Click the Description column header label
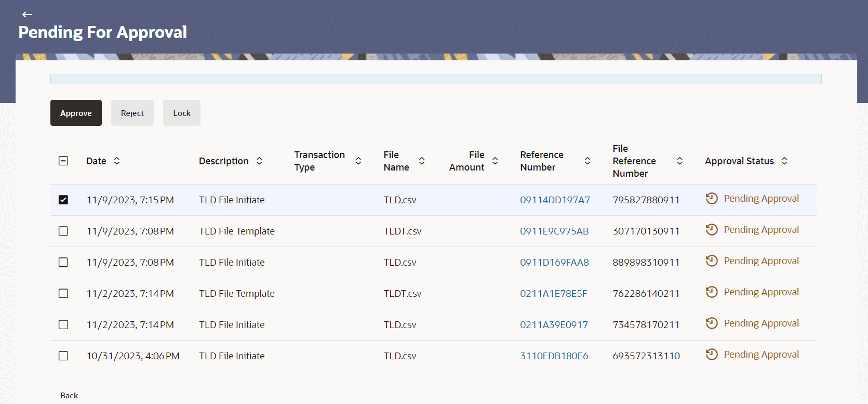Image resolution: width=868 pixels, height=404 pixels. (224, 161)
